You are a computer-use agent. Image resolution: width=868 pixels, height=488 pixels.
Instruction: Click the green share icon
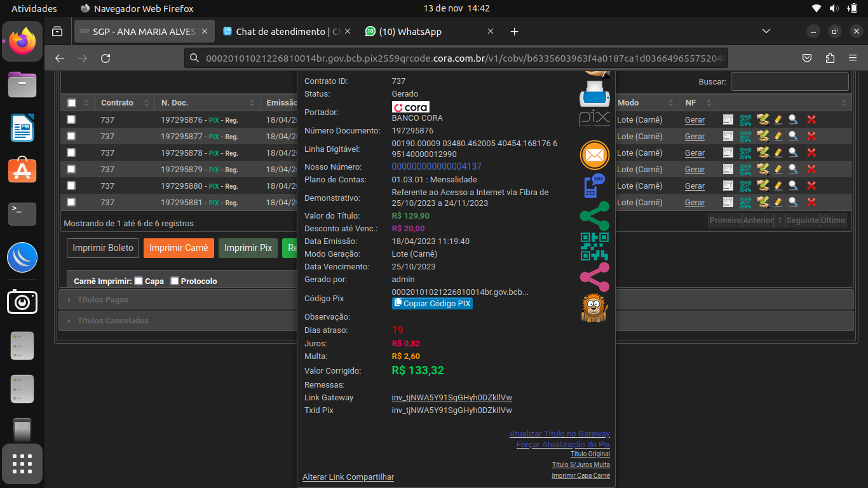[x=594, y=216]
